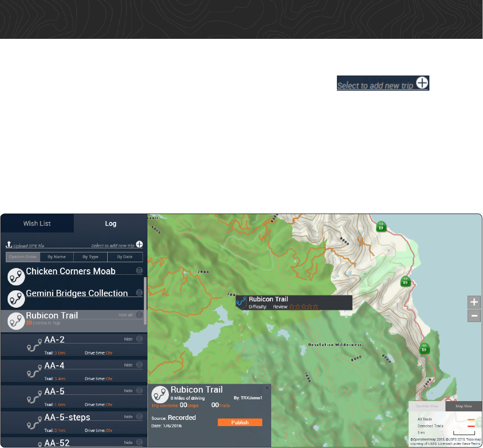This screenshot has width=483, height=448.
Task: Switch to Satellite View
Action: [427, 406]
